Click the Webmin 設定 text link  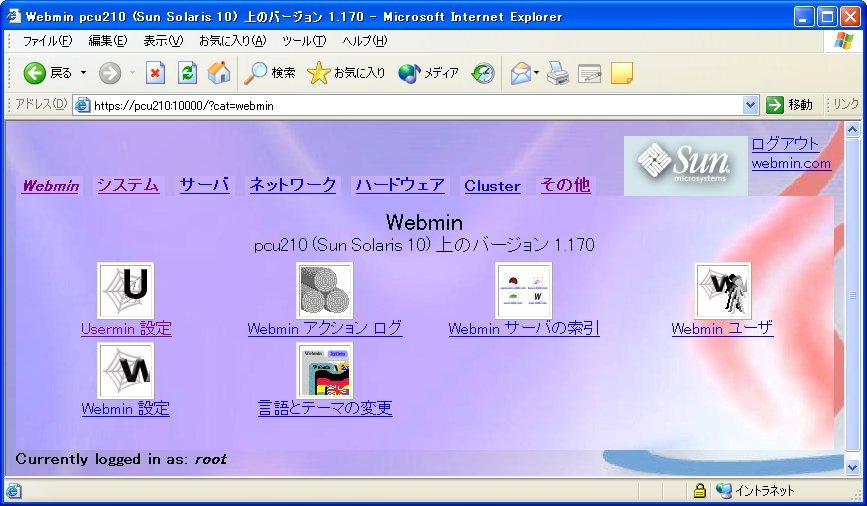126,409
